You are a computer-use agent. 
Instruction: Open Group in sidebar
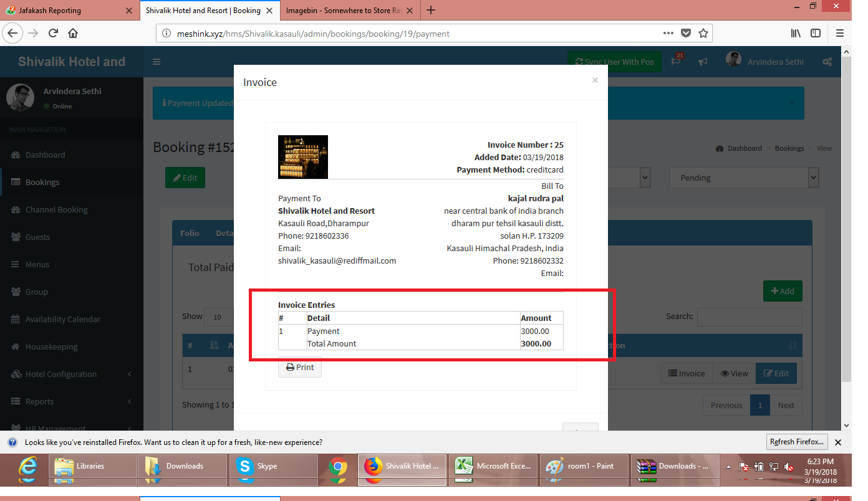[72, 292]
